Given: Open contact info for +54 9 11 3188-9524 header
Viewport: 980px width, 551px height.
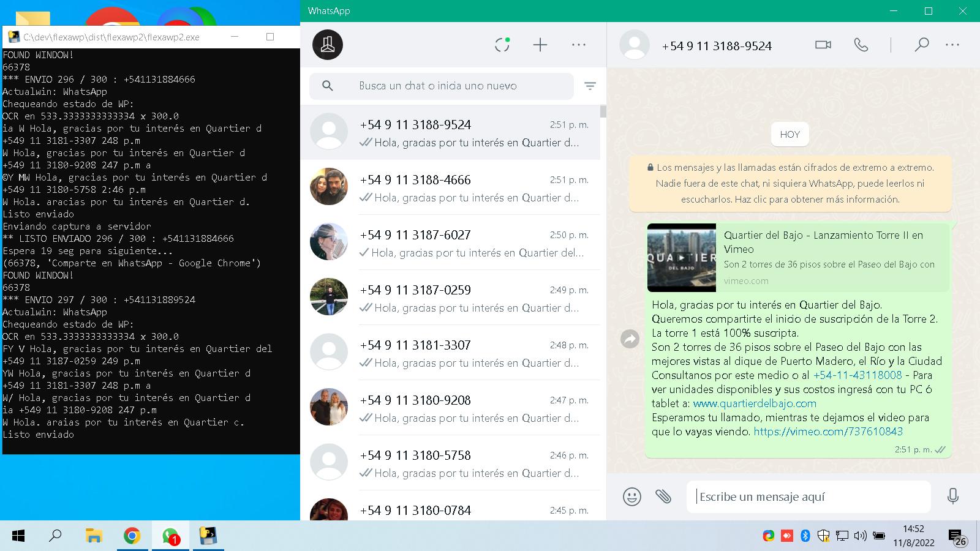Looking at the screenshot, I should pos(717,46).
